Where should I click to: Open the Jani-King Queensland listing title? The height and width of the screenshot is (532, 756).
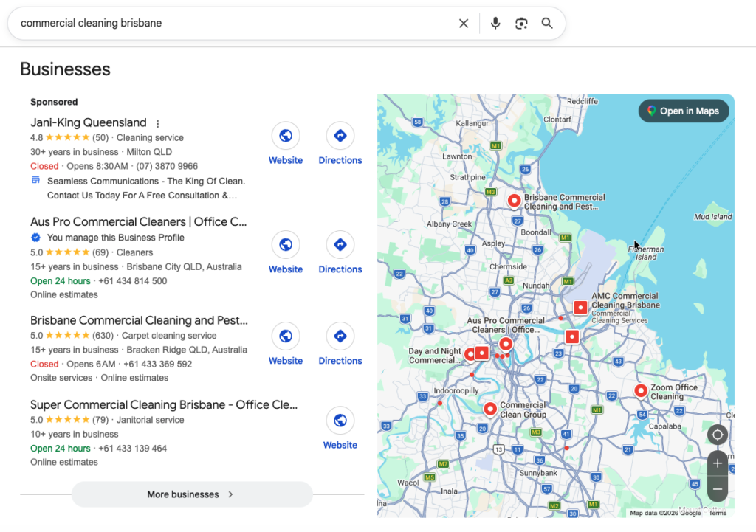(89, 122)
